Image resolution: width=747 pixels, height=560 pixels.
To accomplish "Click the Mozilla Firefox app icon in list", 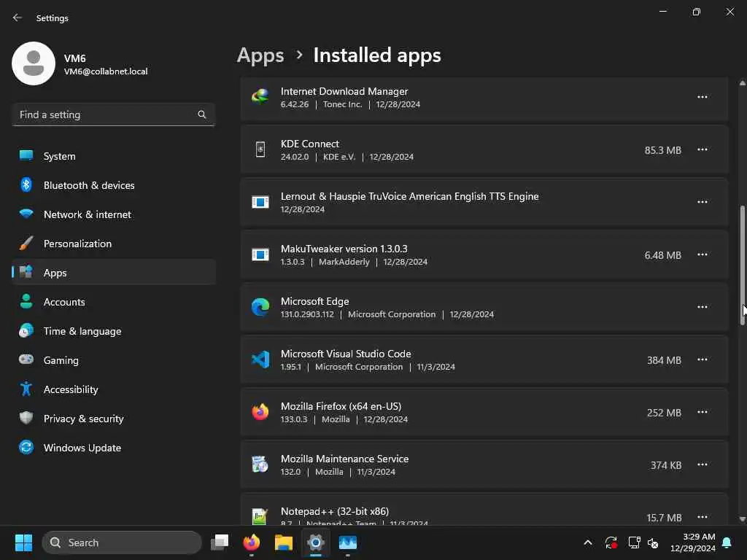I will click(x=260, y=412).
